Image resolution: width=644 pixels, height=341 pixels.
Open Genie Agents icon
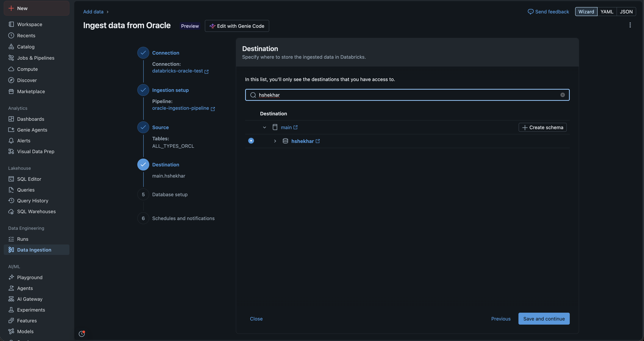(11, 130)
